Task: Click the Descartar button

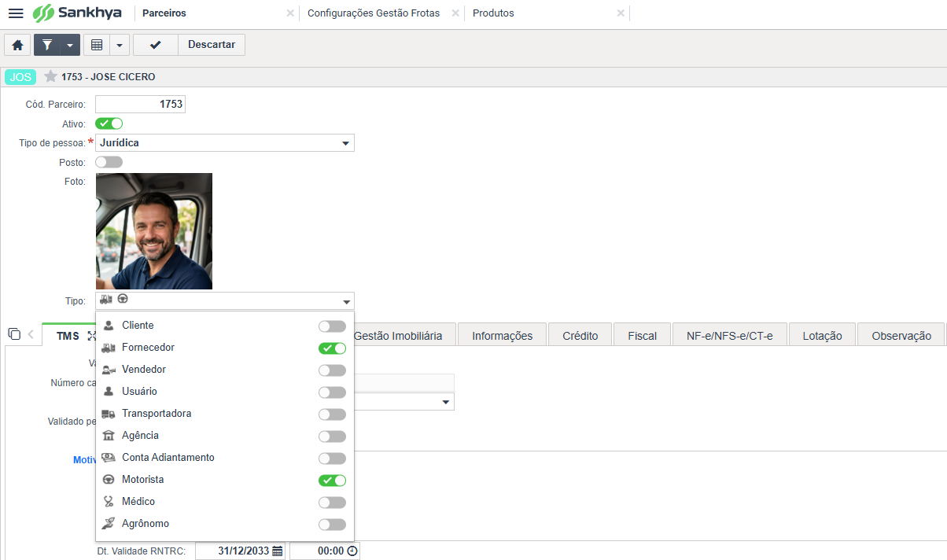Action: [x=212, y=45]
